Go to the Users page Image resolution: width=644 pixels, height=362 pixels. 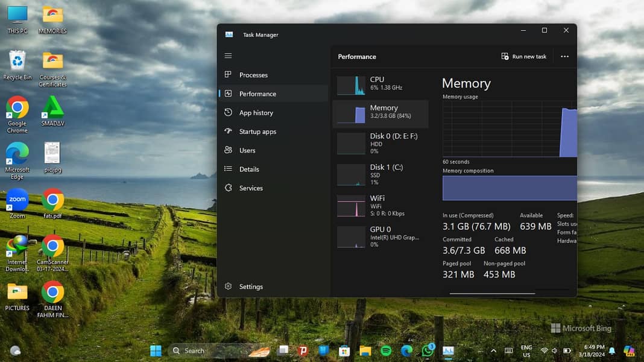tap(247, 150)
